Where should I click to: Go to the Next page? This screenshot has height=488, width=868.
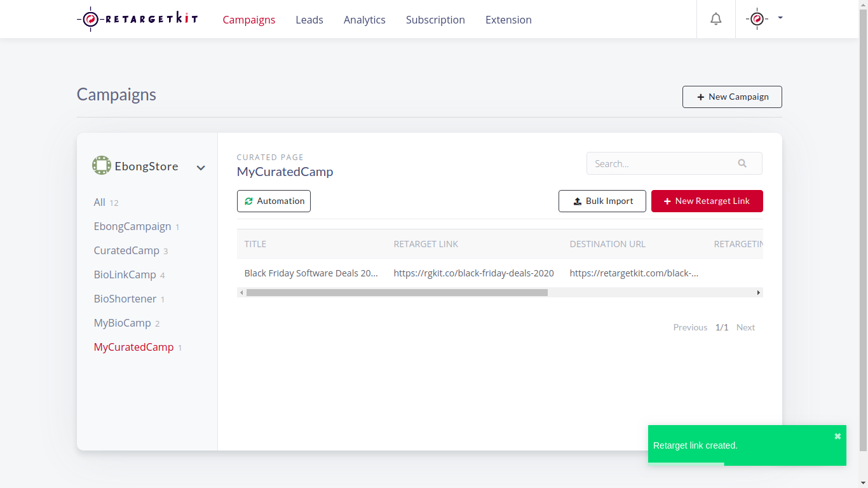click(x=745, y=327)
